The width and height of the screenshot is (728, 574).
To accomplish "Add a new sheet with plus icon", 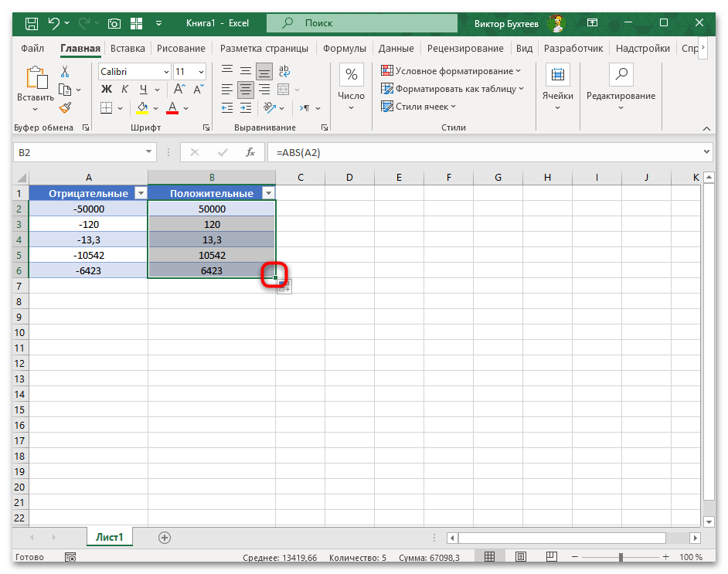I will coord(164,537).
